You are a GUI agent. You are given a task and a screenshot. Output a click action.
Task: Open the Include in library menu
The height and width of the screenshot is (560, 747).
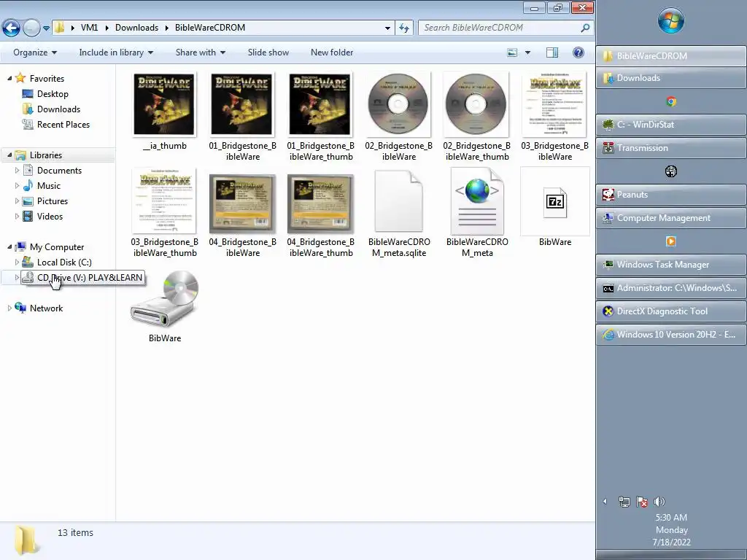[x=116, y=52]
